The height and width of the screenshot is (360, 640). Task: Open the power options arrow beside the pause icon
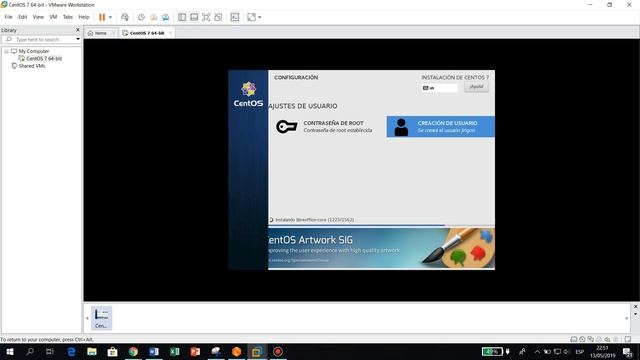click(x=110, y=17)
